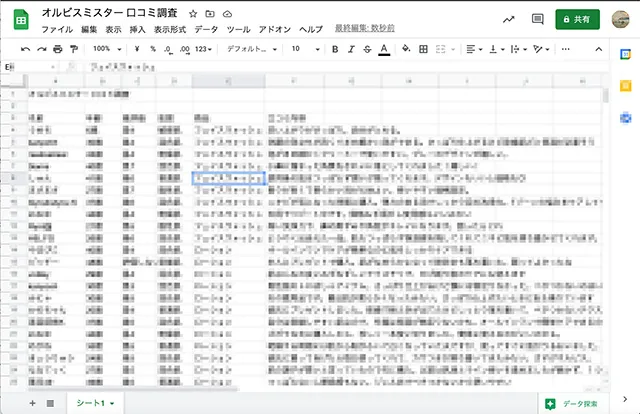Open the データ menu
Image resolution: width=640 pixels, height=414 pixels.
(206, 29)
